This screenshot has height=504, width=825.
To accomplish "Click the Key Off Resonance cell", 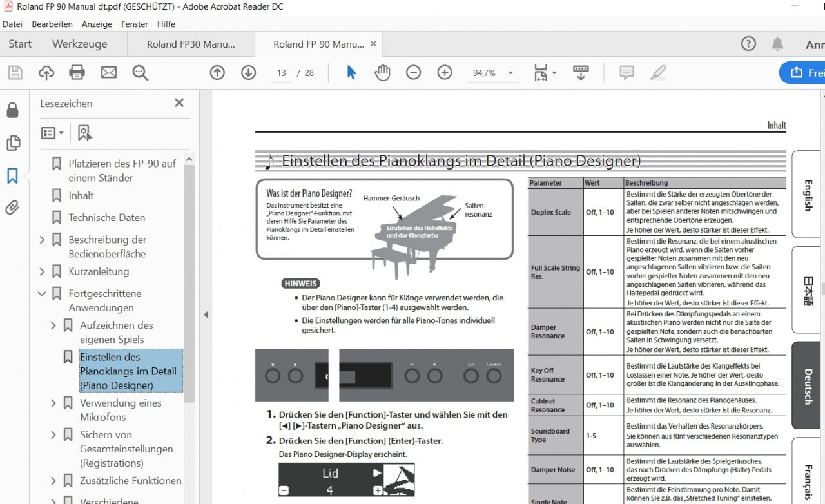I will 555,375.
